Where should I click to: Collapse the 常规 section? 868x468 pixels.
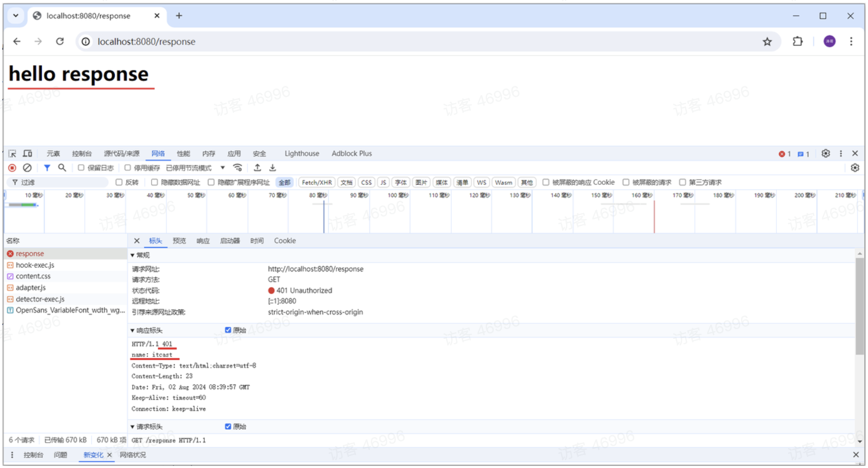[x=133, y=255]
